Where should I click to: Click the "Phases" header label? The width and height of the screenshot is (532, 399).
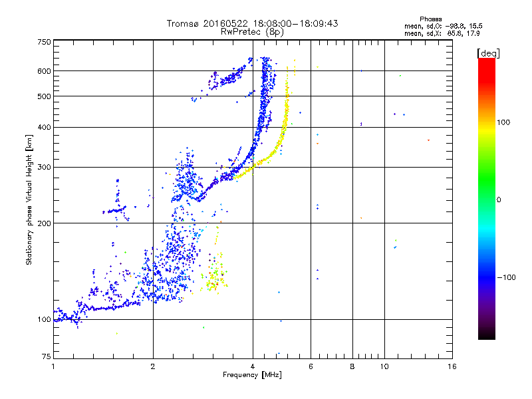[x=430, y=19]
